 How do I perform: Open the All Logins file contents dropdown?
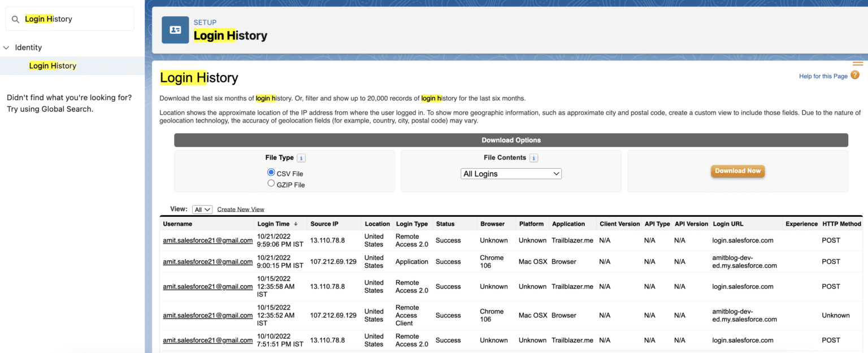[511, 174]
